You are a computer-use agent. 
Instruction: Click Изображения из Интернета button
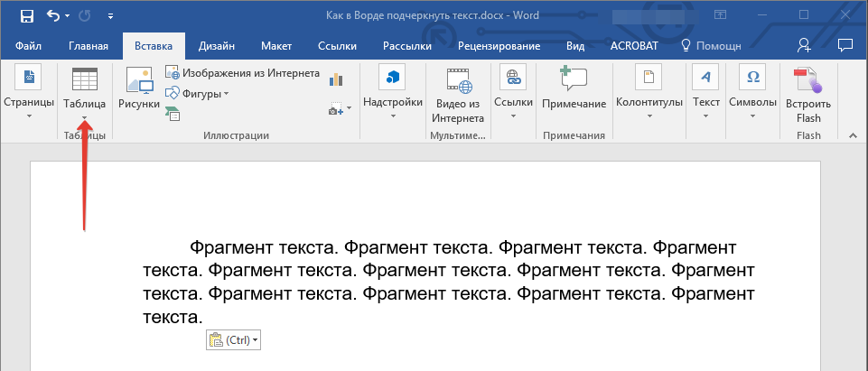(242, 73)
